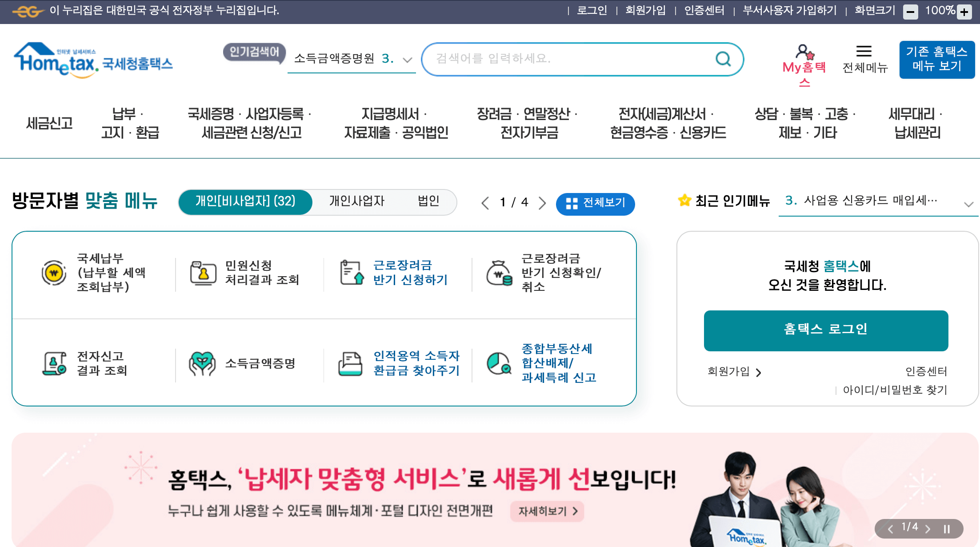Increase 화면크기 with the plus control

coord(964,12)
